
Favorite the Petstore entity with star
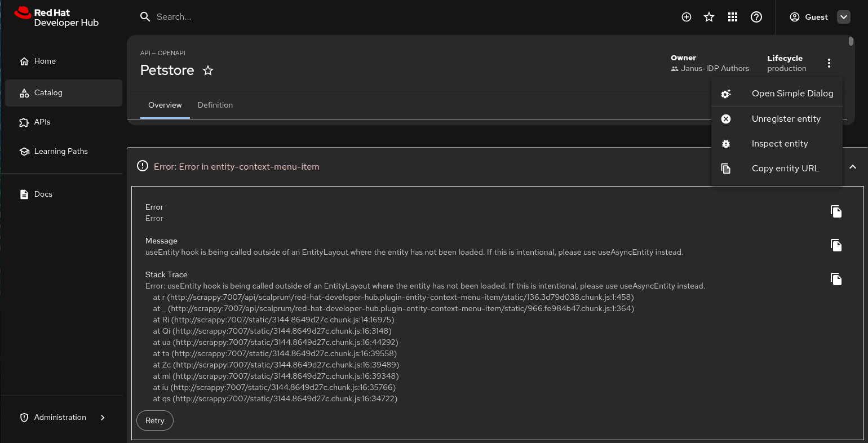pyautogui.click(x=208, y=70)
